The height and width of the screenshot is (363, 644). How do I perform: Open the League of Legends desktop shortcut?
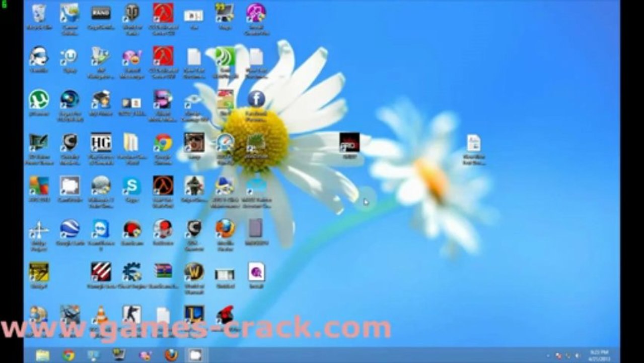[x=194, y=315]
